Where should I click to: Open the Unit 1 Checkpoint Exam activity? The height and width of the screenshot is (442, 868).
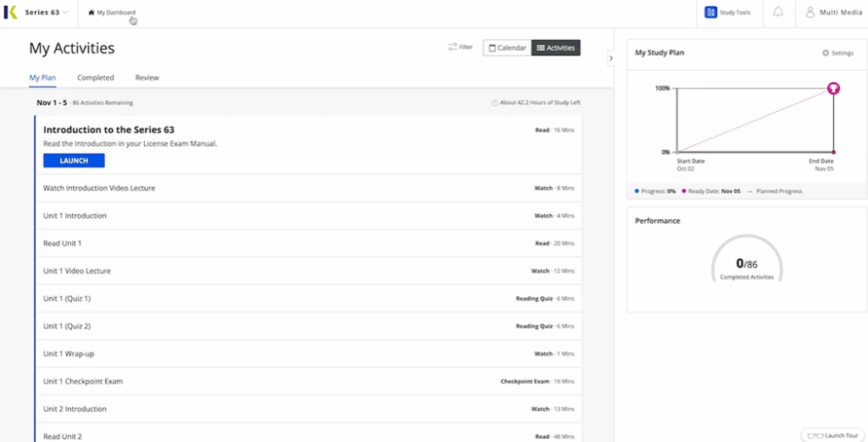pyautogui.click(x=83, y=381)
